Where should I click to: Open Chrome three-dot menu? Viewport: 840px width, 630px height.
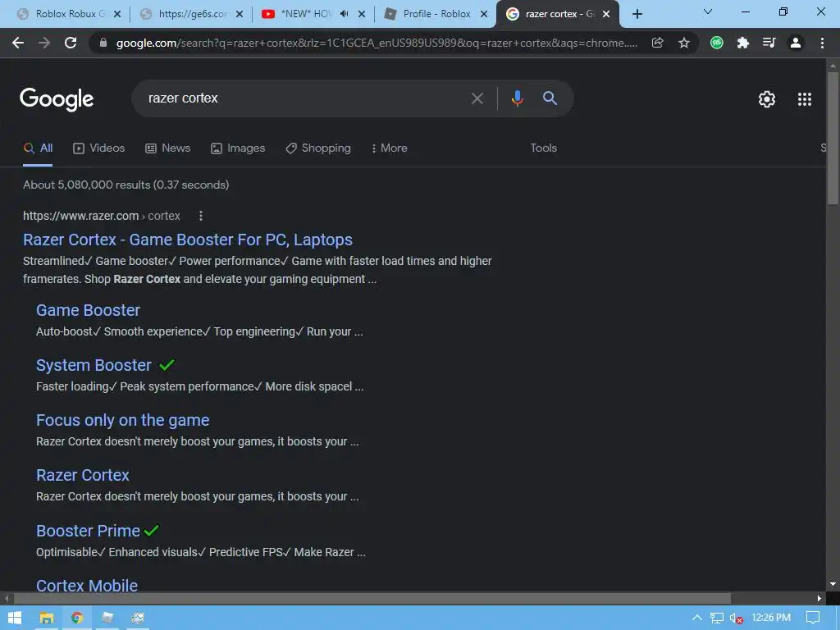[x=822, y=43]
